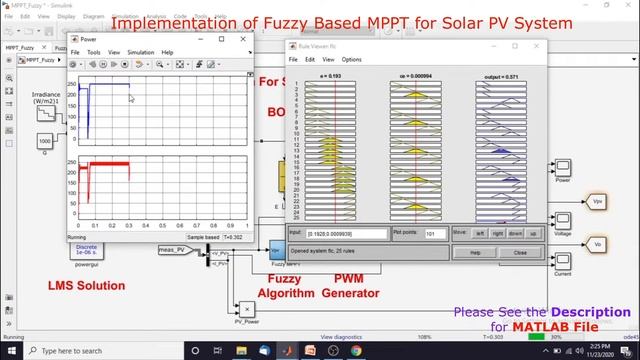Click the left move button in Rule Viewer
This screenshot has width=640, height=360.
[x=480, y=233]
